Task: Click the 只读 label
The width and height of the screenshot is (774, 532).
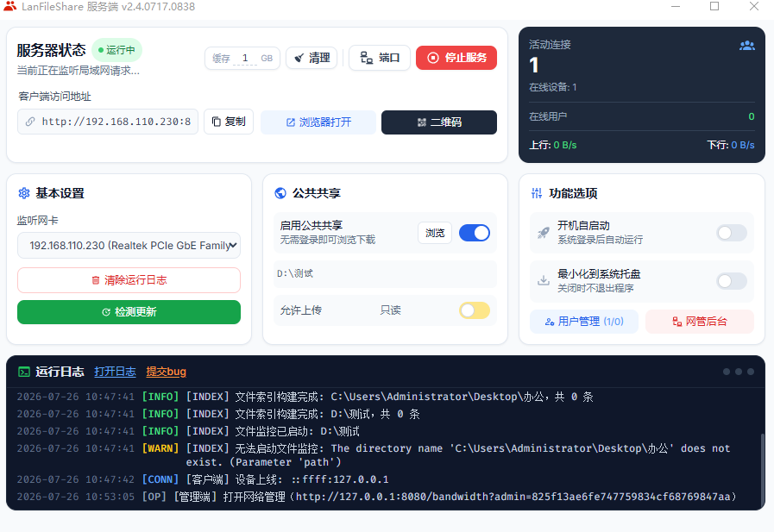Action: [x=391, y=310]
